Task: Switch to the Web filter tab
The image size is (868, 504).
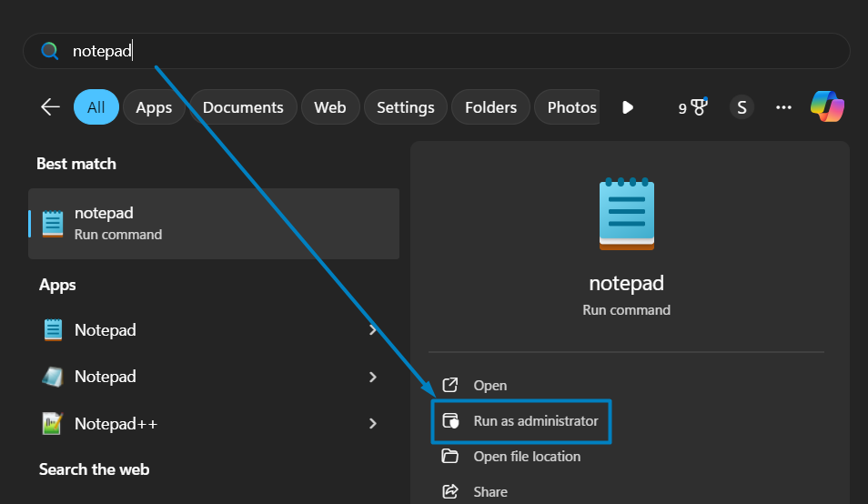Action: 330,106
